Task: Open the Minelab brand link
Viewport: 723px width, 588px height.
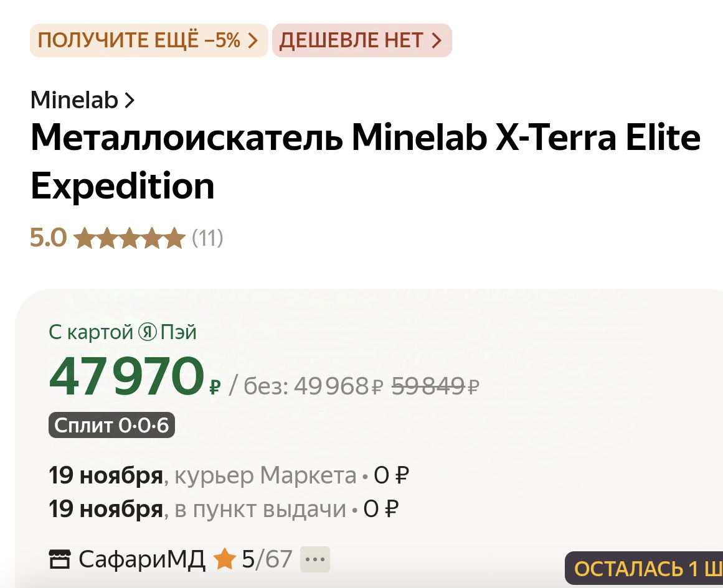Action: point(74,100)
